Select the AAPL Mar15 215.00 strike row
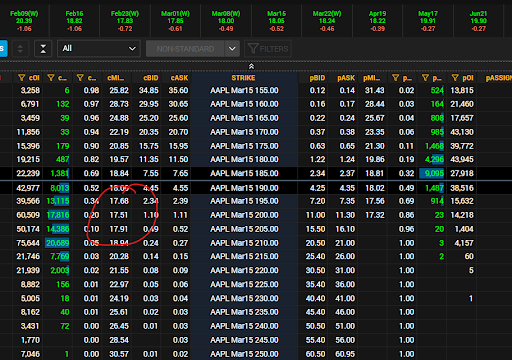Image resolution: width=512 pixels, height=360 pixels. (244, 256)
